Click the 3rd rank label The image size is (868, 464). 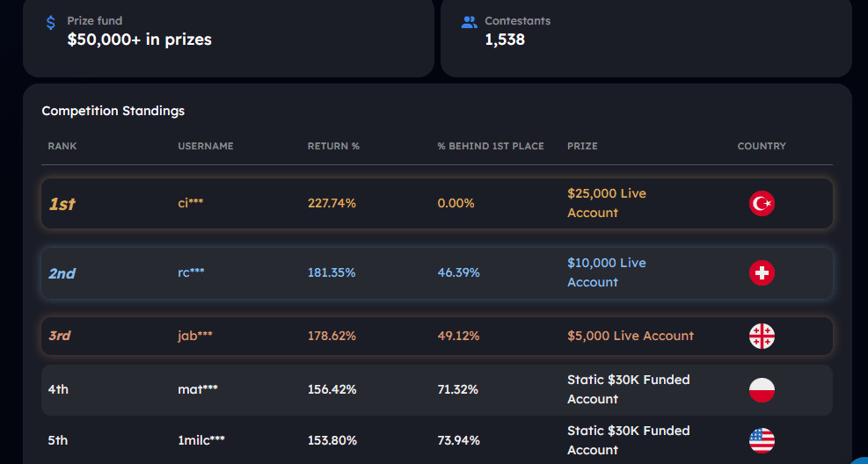(60, 336)
